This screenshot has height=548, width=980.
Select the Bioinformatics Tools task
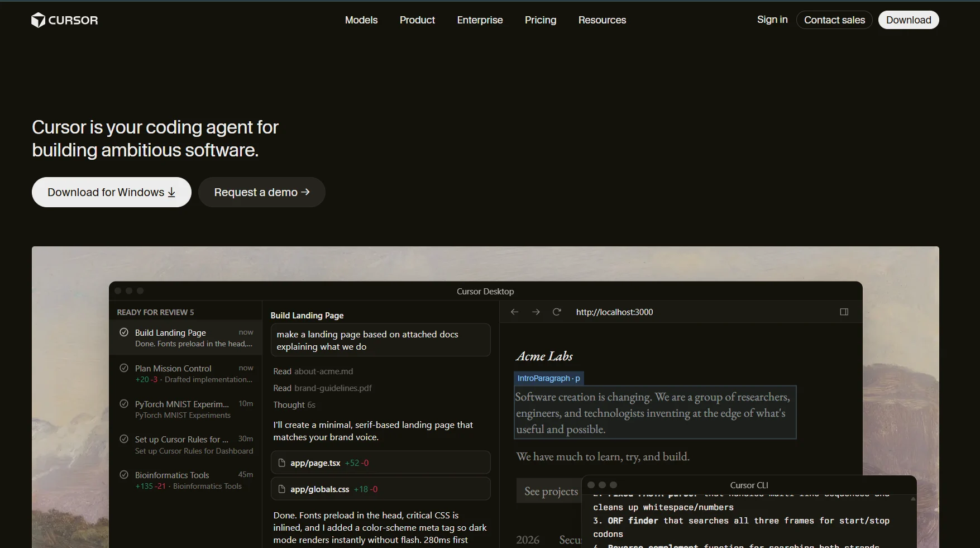pos(185,480)
